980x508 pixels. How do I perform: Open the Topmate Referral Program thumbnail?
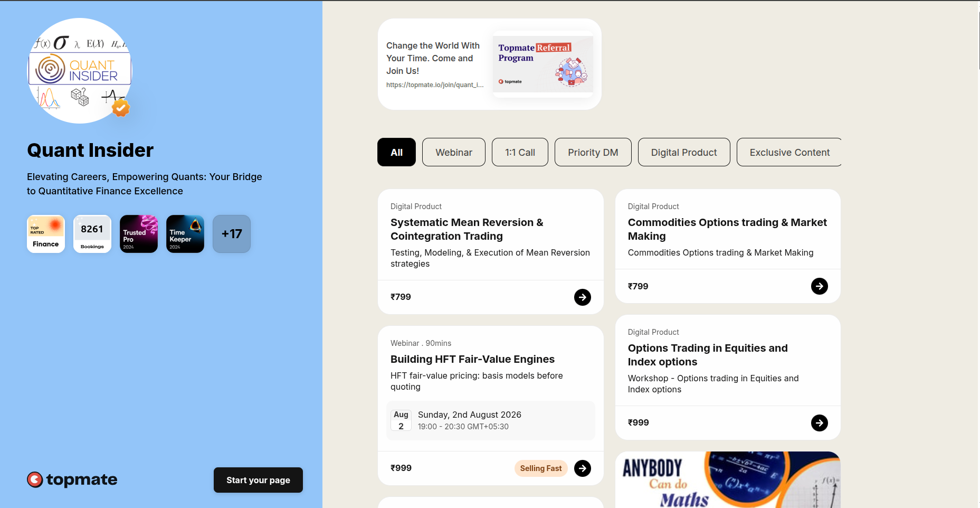543,64
